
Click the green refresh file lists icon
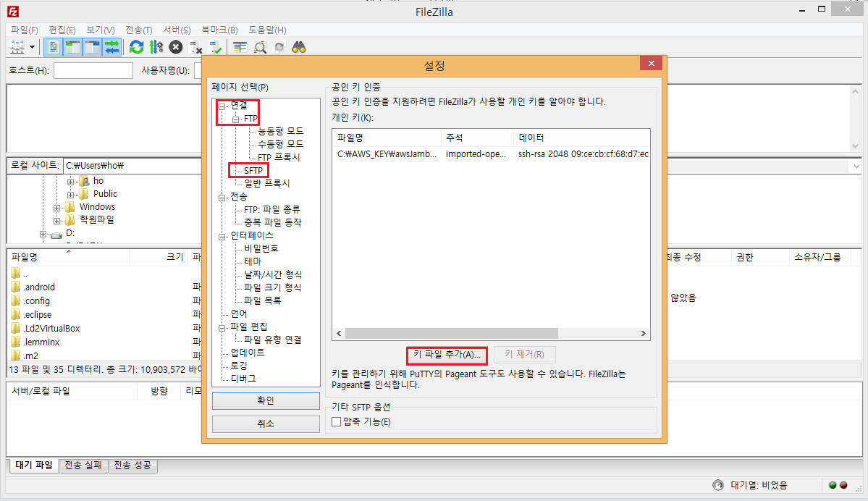click(x=136, y=48)
